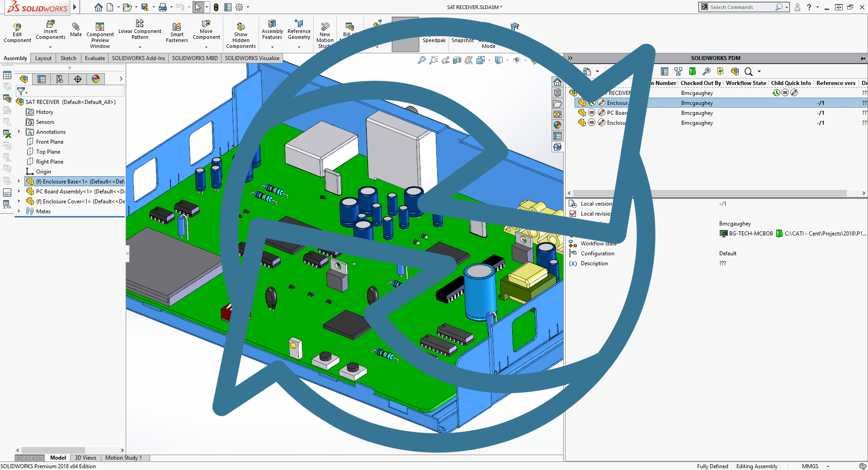Open the Insert Components tool
The image size is (868, 470).
tap(50, 32)
